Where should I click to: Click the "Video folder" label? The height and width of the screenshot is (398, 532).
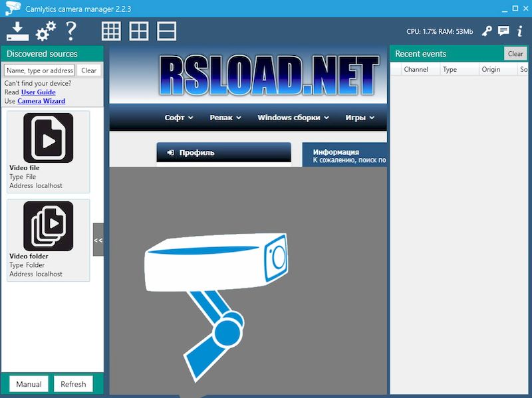click(29, 256)
